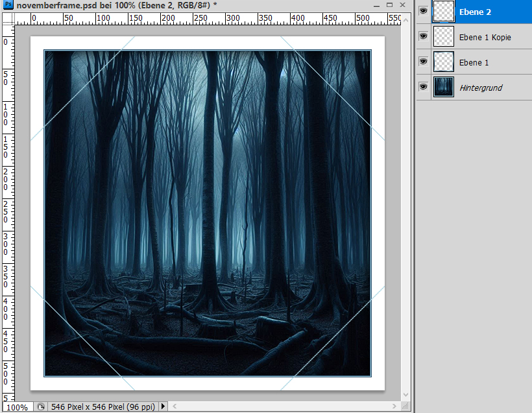This screenshot has height=413, width=532.
Task: Turn off the Ebene 1 eye icon
Action: [424, 62]
